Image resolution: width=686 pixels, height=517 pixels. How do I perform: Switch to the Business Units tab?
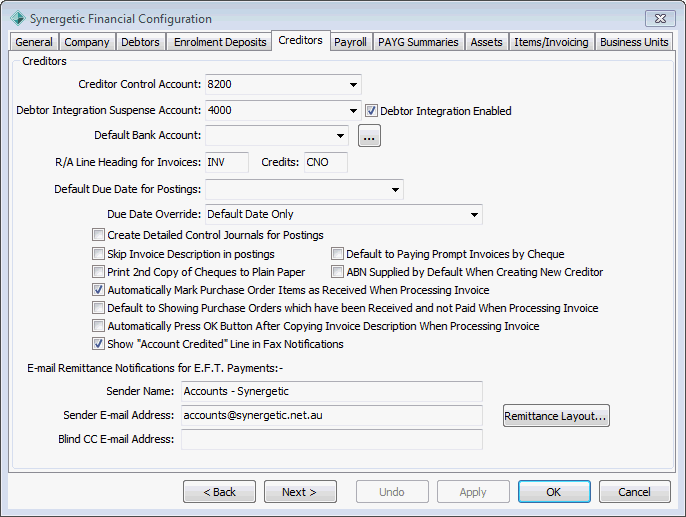pos(634,42)
